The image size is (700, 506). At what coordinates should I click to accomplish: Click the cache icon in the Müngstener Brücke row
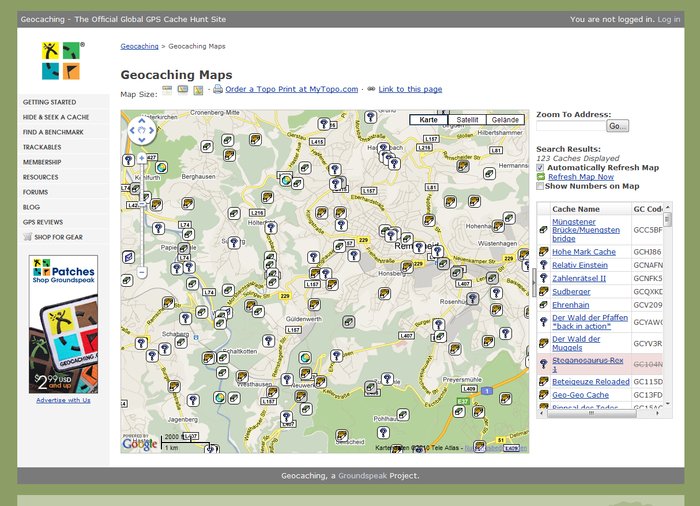[543, 230]
